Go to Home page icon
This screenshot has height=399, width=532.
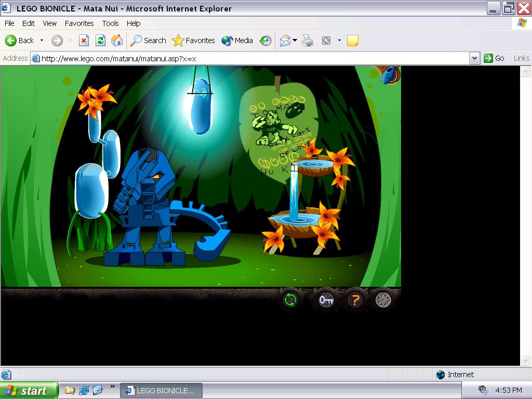[117, 41]
